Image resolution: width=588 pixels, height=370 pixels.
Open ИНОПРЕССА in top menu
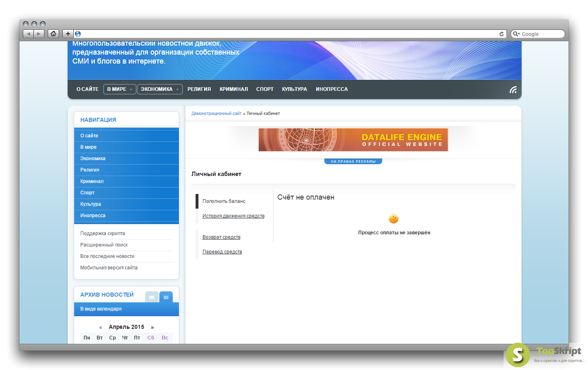click(x=332, y=89)
